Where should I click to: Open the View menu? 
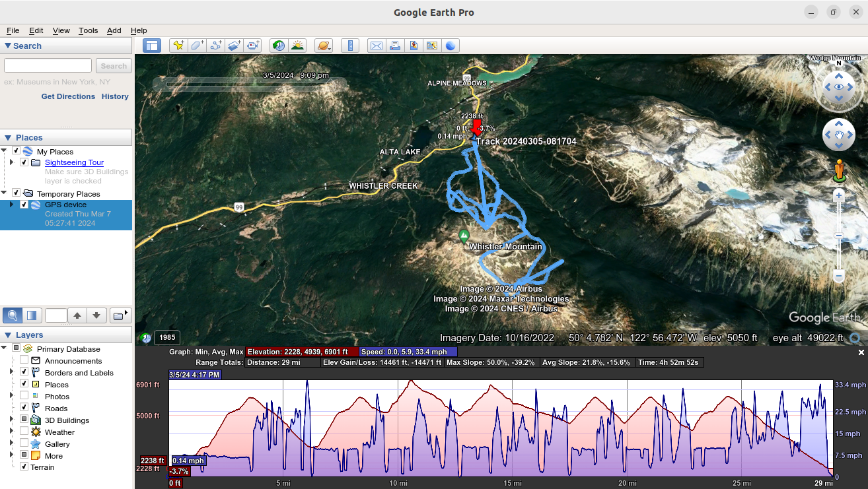click(61, 30)
